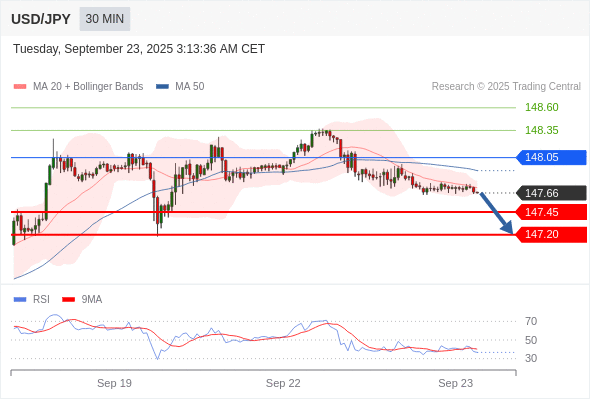This screenshot has width=590, height=400.
Task: Click the USD/JPY pair title
Action: (x=41, y=19)
